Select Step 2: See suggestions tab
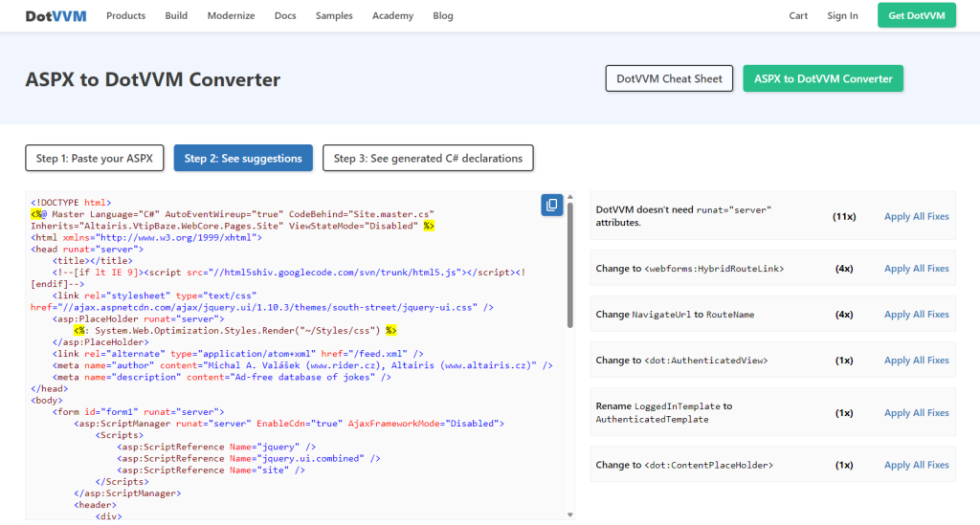 tap(243, 158)
